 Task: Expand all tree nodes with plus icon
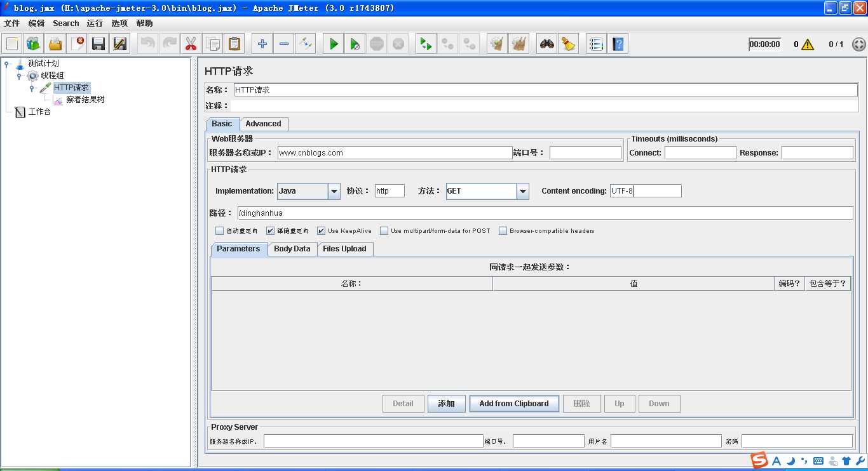[x=262, y=44]
